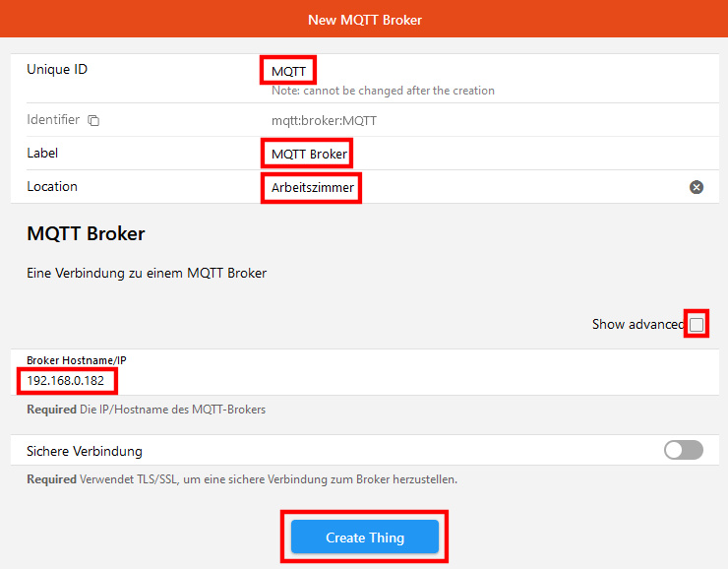The width and height of the screenshot is (728, 569).
Task: Enable the Show advanced checkbox
Action: [x=696, y=324]
